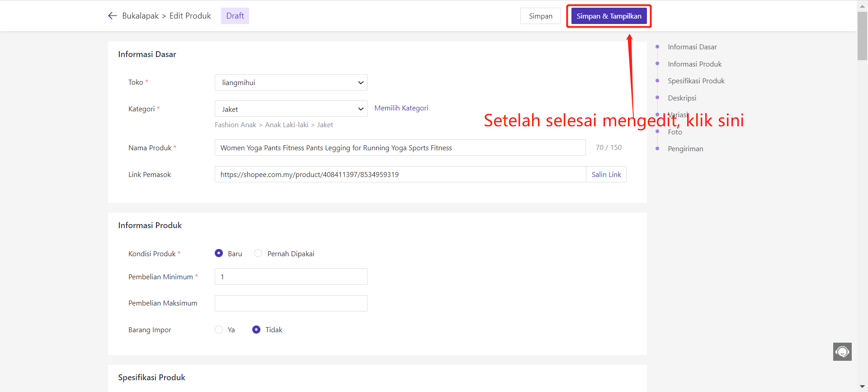Click Salin Link to copy supplier link
868x392 pixels.
(x=606, y=175)
